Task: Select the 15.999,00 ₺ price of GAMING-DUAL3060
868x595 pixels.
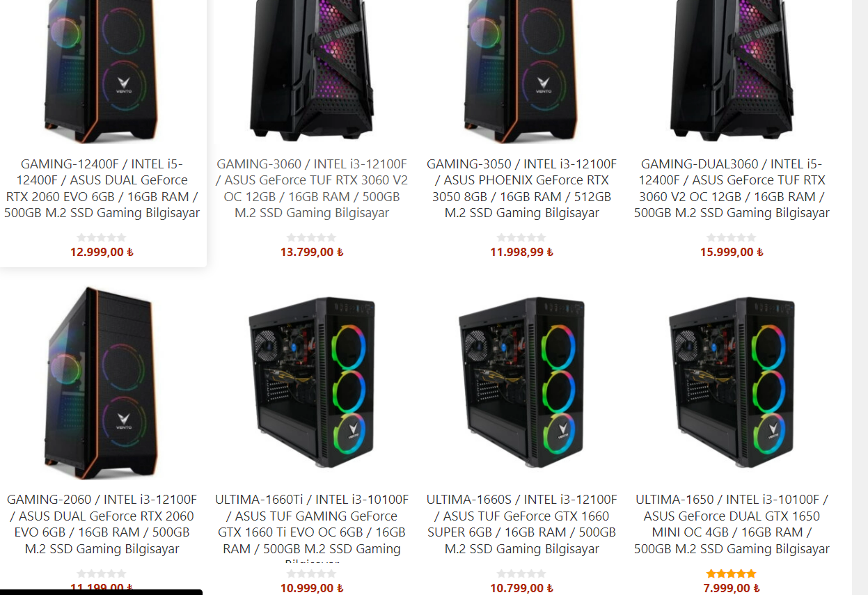Action: point(732,252)
